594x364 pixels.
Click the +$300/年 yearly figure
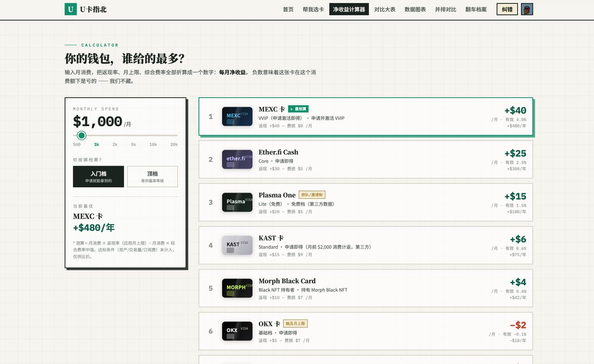pos(517,169)
